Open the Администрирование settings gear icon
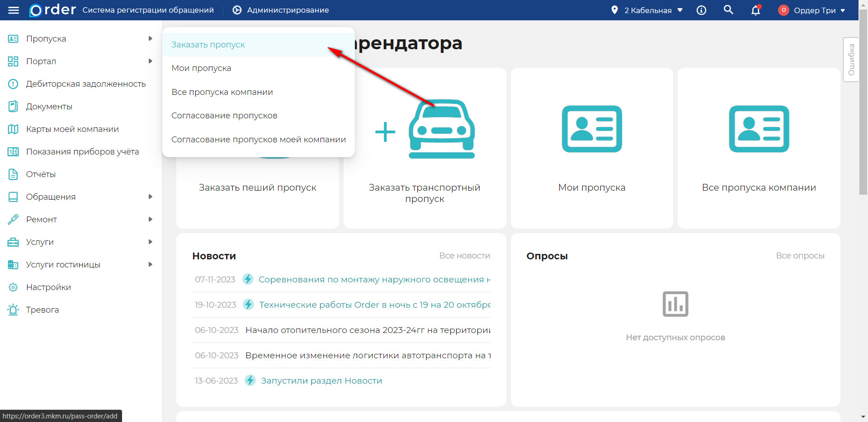Screen dimensions: 868x422 click(237, 10)
